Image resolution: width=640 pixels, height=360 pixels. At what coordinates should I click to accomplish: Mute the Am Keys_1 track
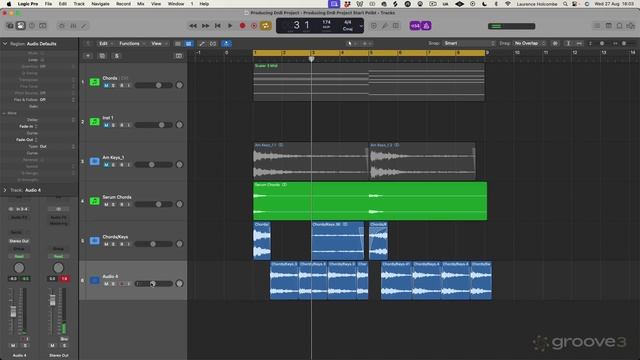(x=106, y=164)
